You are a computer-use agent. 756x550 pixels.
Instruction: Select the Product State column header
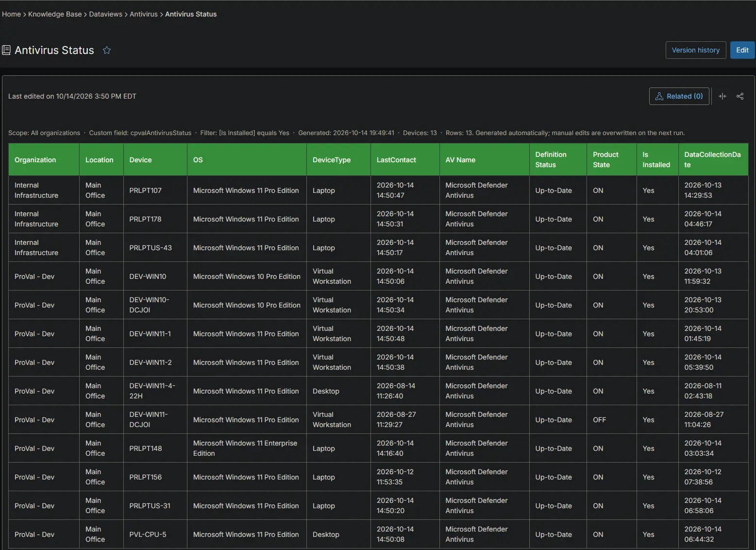pos(612,159)
